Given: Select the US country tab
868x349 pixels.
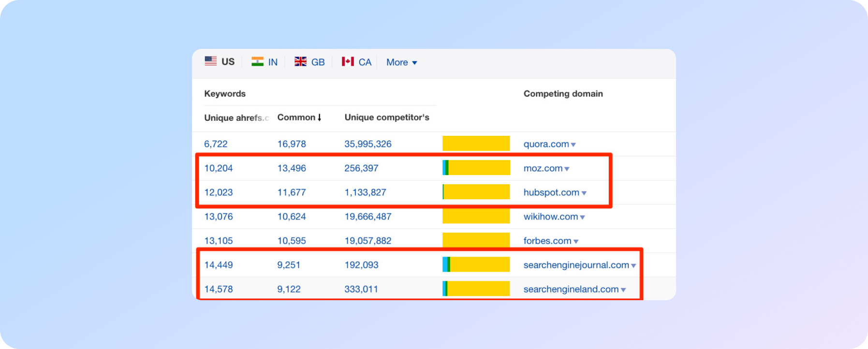Looking at the screenshot, I should (220, 62).
